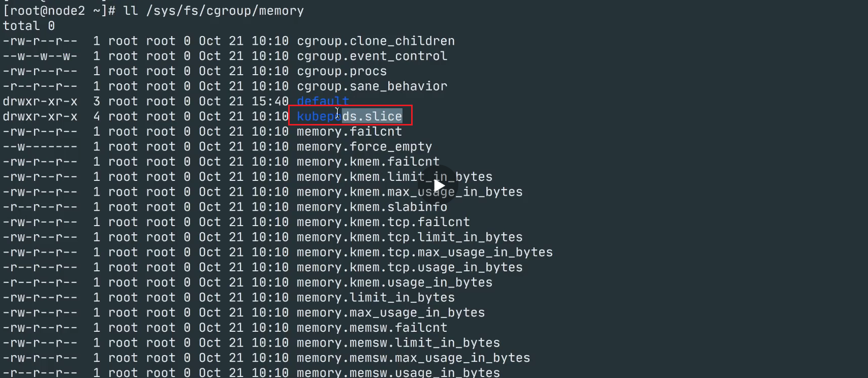This screenshot has height=378, width=868.
Task: Click the memory.failcnt filename
Action: pyautogui.click(x=350, y=132)
